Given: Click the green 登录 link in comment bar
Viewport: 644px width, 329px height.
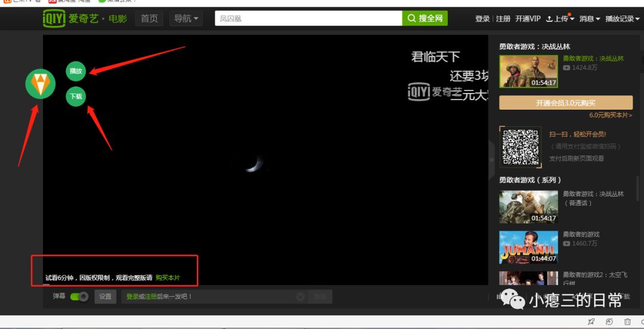Looking at the screenshot, I should (132, 297).
